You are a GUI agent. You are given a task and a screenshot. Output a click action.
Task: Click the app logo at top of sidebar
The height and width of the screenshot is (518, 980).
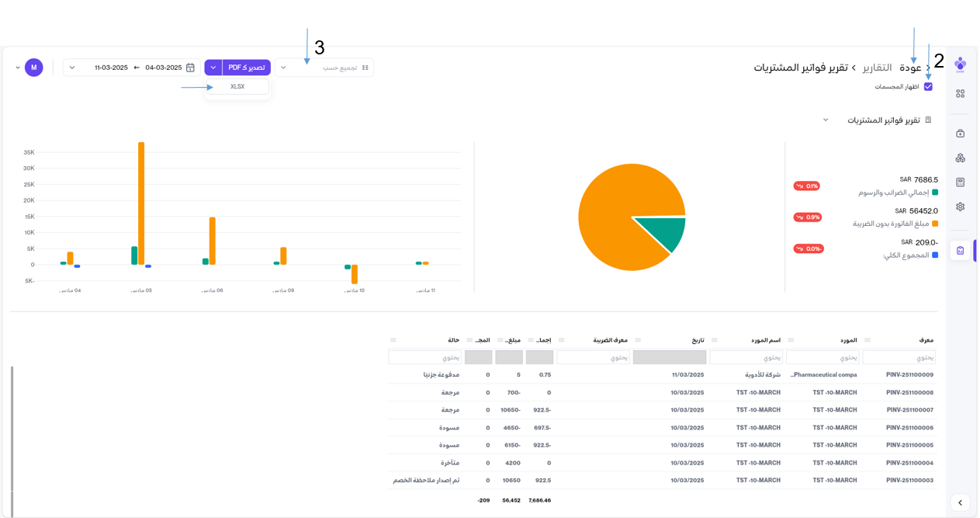click(960, 64)
